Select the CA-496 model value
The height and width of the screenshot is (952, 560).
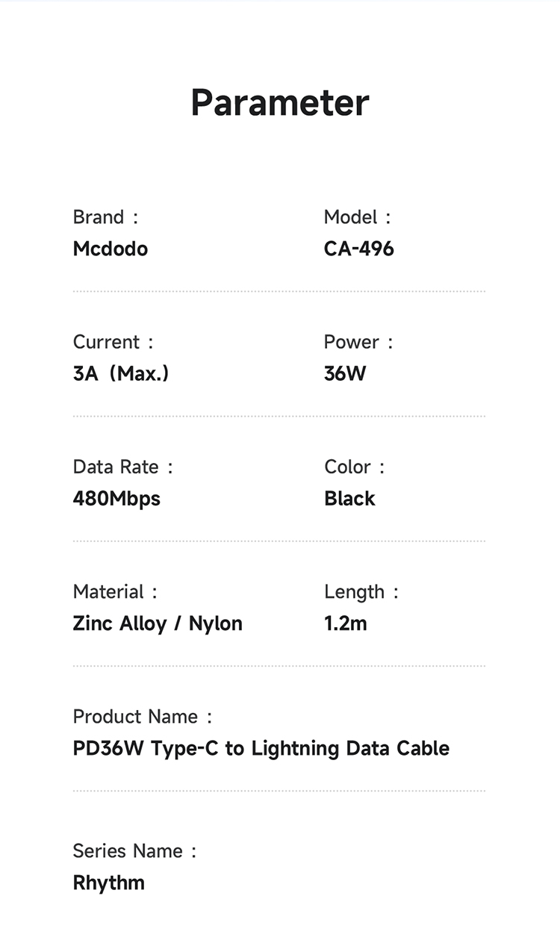pos(359,249)
